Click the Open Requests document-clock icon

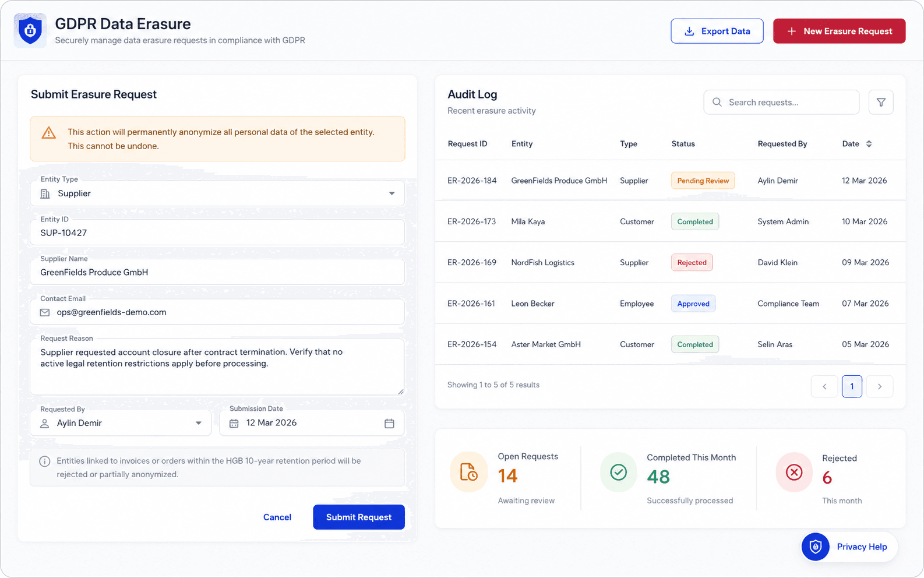click(469, 472)
